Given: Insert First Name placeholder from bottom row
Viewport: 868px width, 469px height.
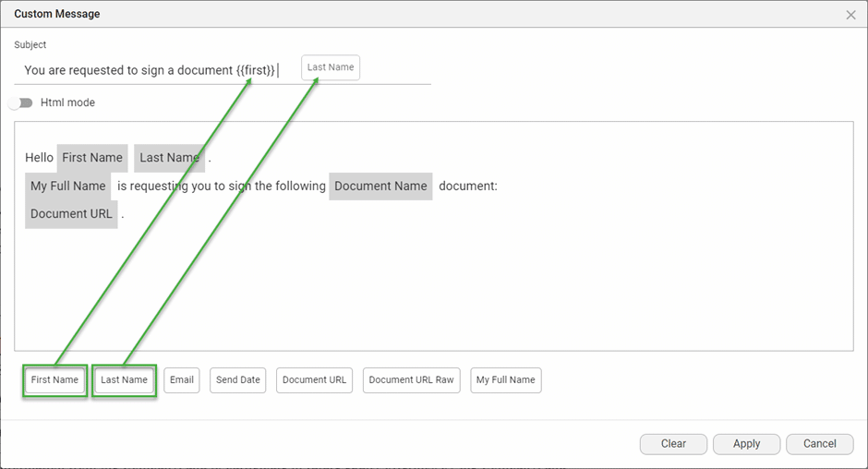Looking at the screenshot, I should tap(54, 380).
